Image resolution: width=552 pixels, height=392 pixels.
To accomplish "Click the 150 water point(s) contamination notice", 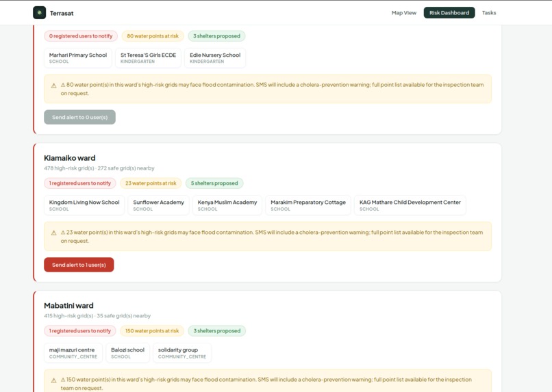I will tap(268, 381).
